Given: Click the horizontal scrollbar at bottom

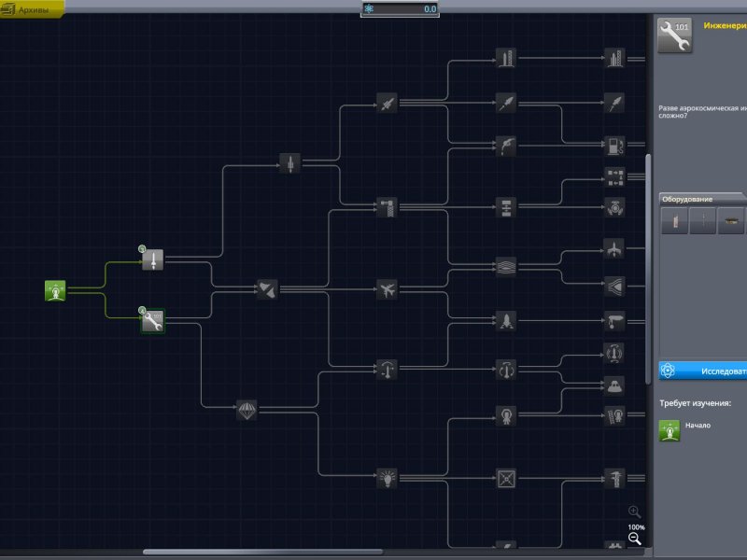Looking at the screenshot, I should (261, 553).
